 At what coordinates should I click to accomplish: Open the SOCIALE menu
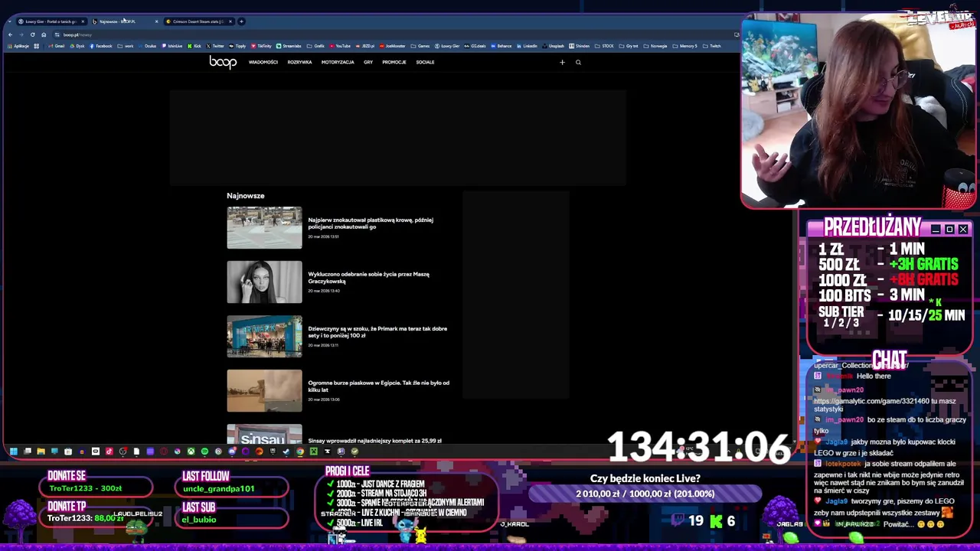point(425,62)
